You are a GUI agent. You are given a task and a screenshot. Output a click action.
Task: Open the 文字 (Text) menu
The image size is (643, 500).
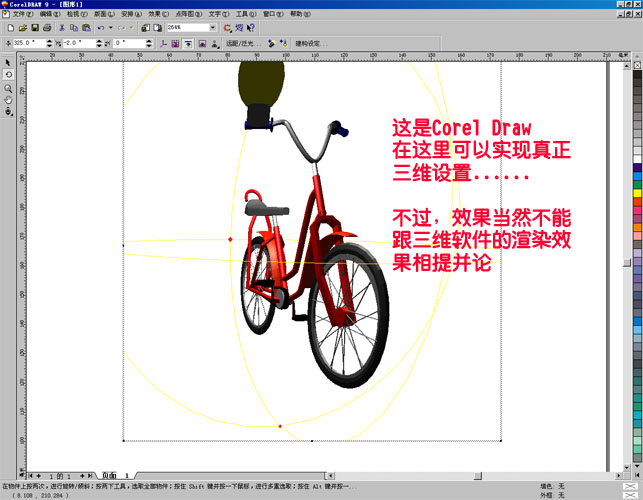click(219, 14)
